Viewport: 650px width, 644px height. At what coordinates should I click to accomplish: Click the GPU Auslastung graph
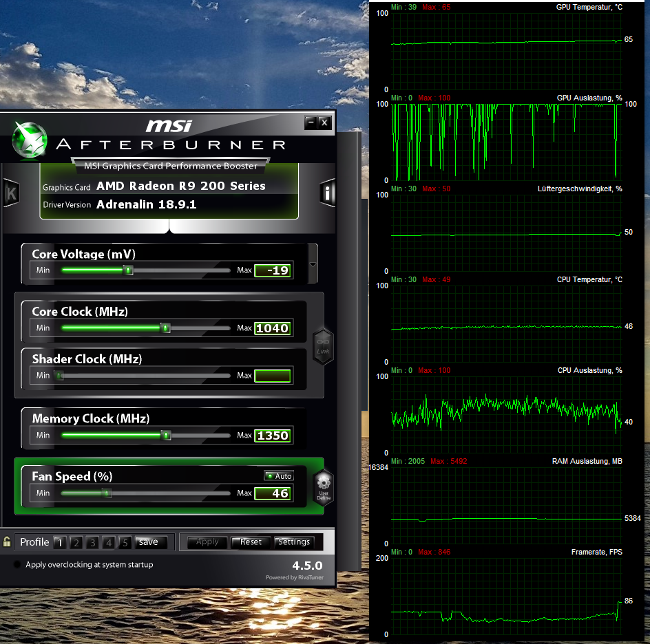click(506, 142)
